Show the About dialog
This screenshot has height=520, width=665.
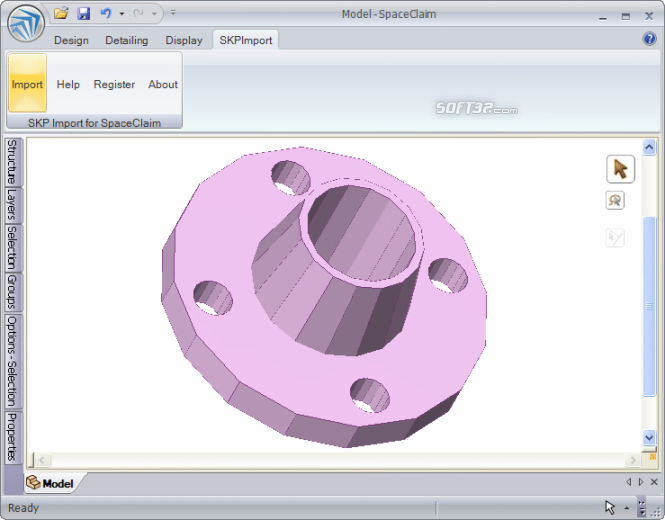(163, 84)
